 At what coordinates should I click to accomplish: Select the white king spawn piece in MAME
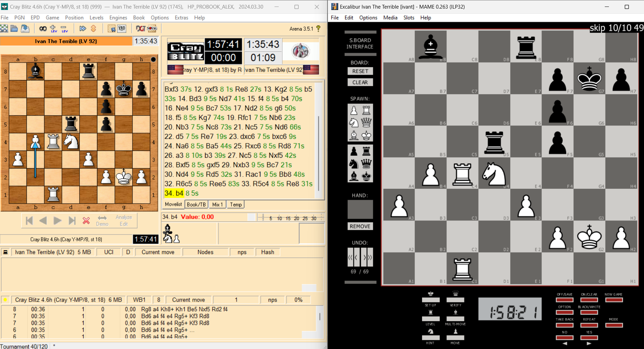366,135
